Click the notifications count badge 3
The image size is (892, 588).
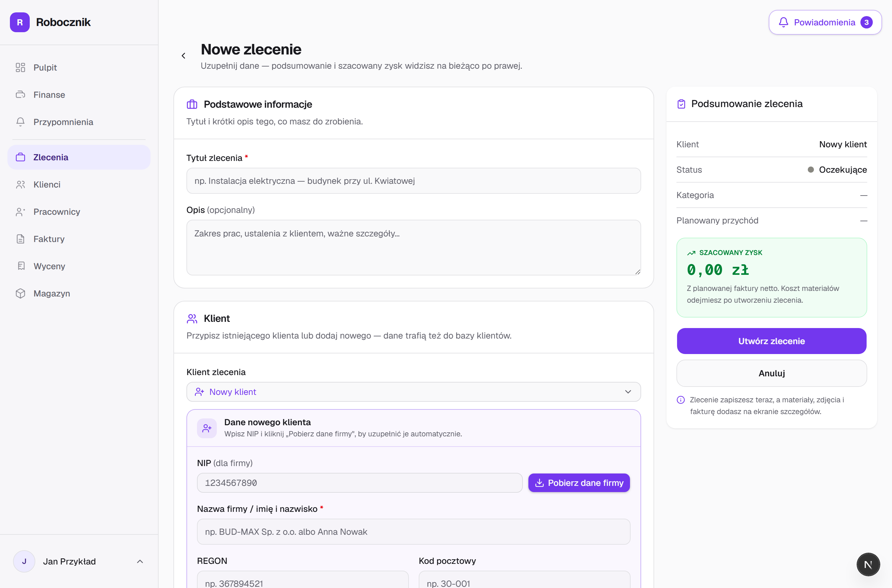[867, 22]
